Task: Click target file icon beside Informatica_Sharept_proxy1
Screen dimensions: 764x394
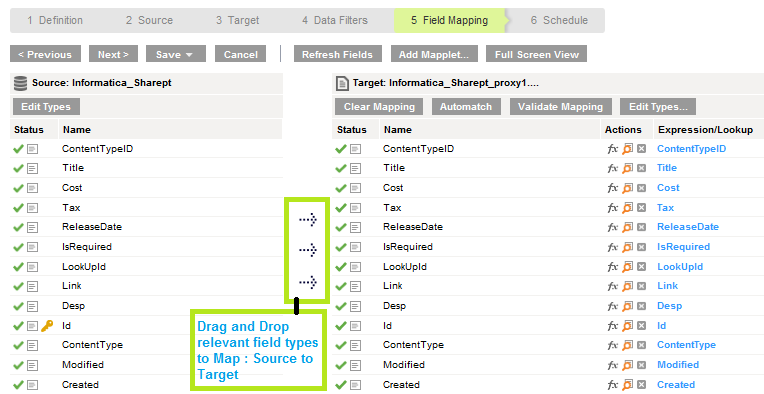Action: point(343,84)
